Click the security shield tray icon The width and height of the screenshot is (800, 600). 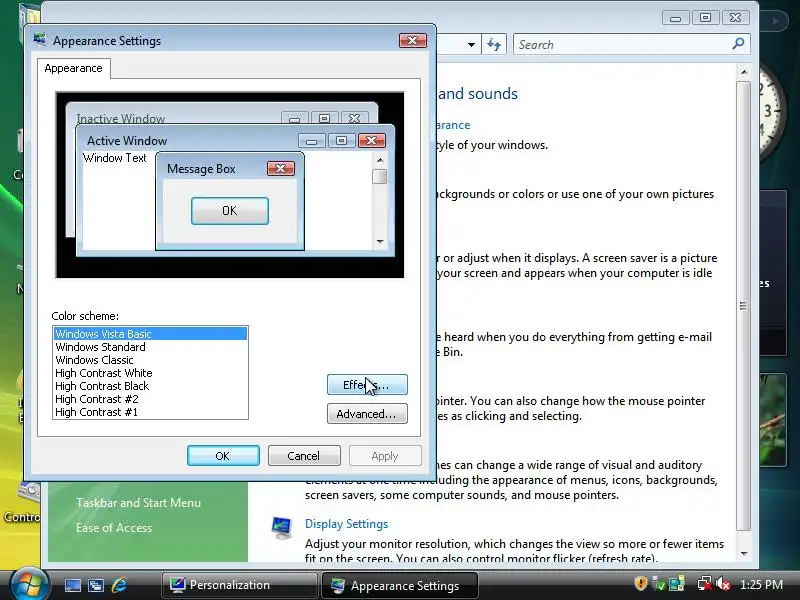click(x=641, y=584)
